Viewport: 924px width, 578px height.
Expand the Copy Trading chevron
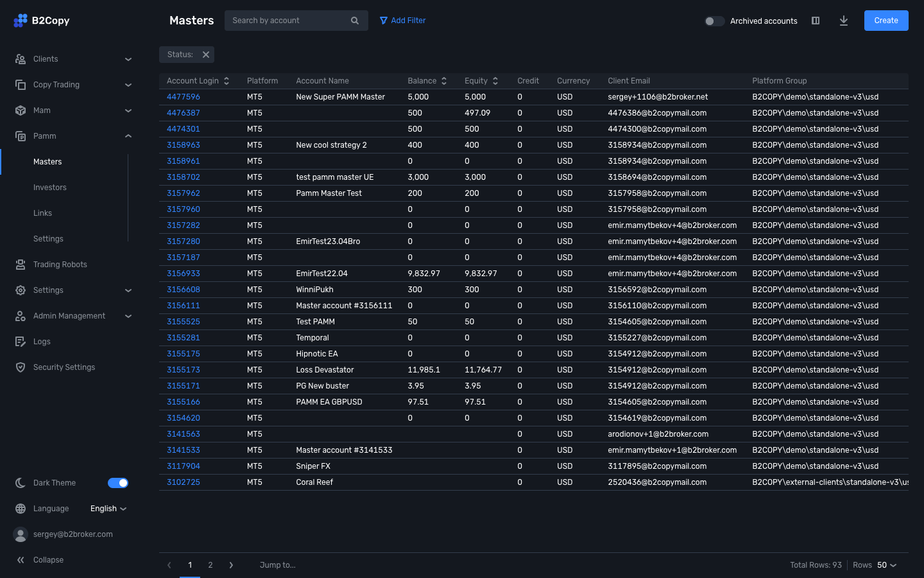[x=128, y=85]
